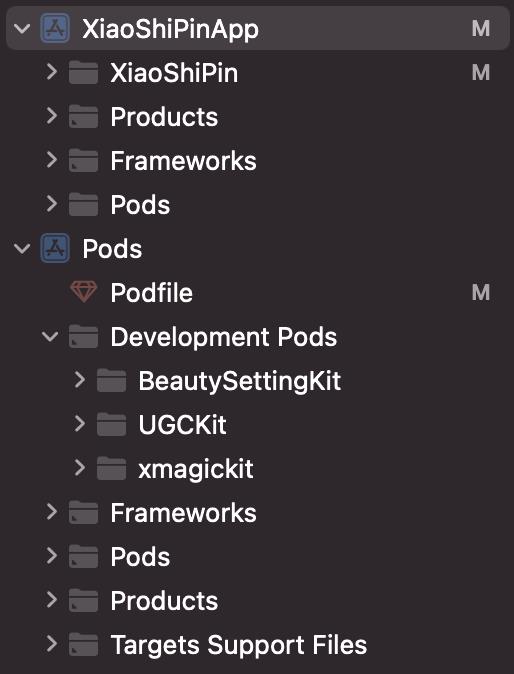The image size is (514, 674).
Task: Click the Targets Support Files folder icon
Action: pos(83,644)
